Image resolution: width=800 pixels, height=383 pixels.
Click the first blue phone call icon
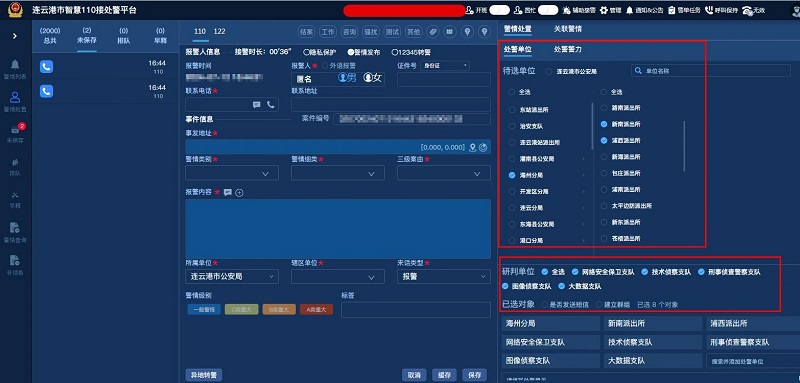[x=46, y=67]
